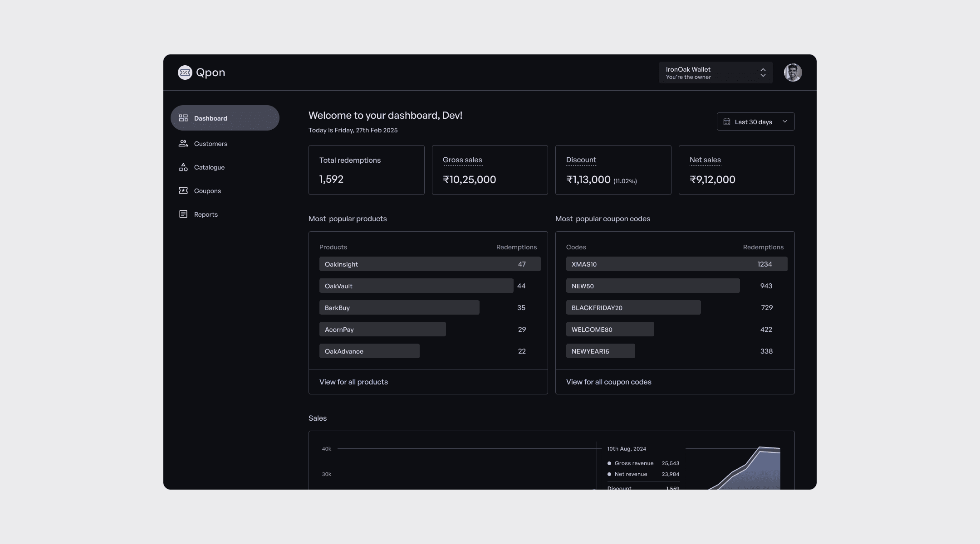Click the Reports document icon

pos(183,214)
